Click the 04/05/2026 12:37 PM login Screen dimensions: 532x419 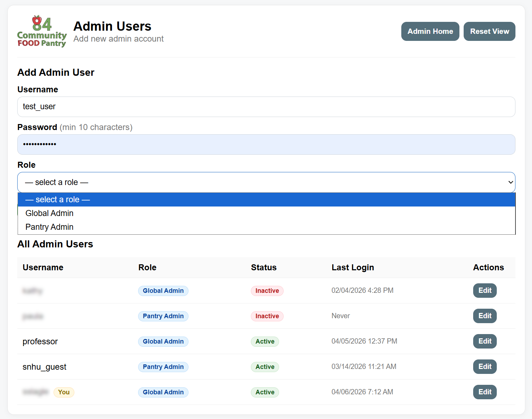364,341
